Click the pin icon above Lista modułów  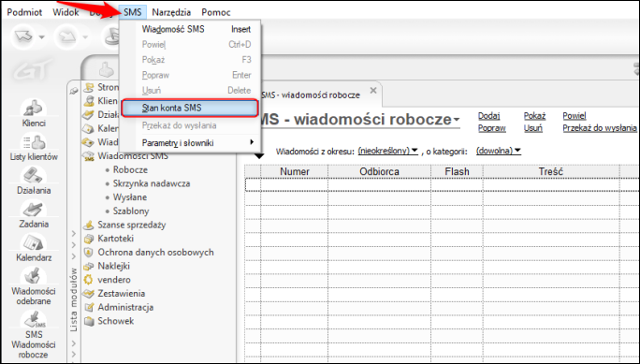point(74,91)
